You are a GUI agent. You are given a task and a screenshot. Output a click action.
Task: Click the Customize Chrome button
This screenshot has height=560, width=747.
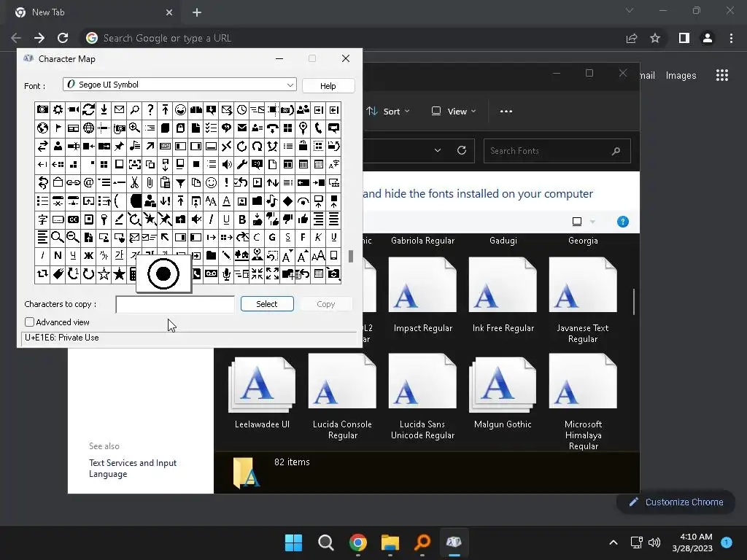pyautogui.click(x=676, y=502)
